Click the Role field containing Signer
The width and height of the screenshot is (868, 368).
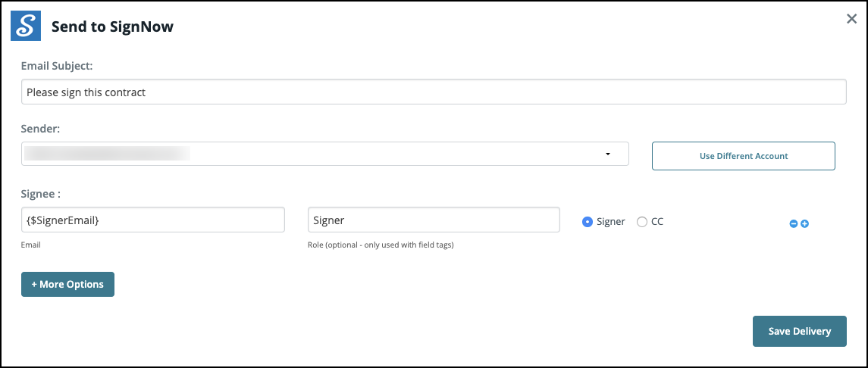tap(434, 220)
